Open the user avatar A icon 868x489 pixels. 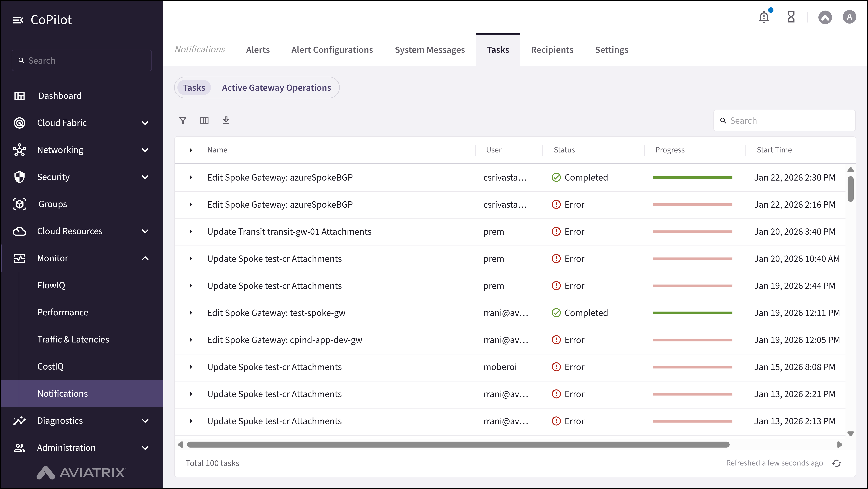(849, 17)
